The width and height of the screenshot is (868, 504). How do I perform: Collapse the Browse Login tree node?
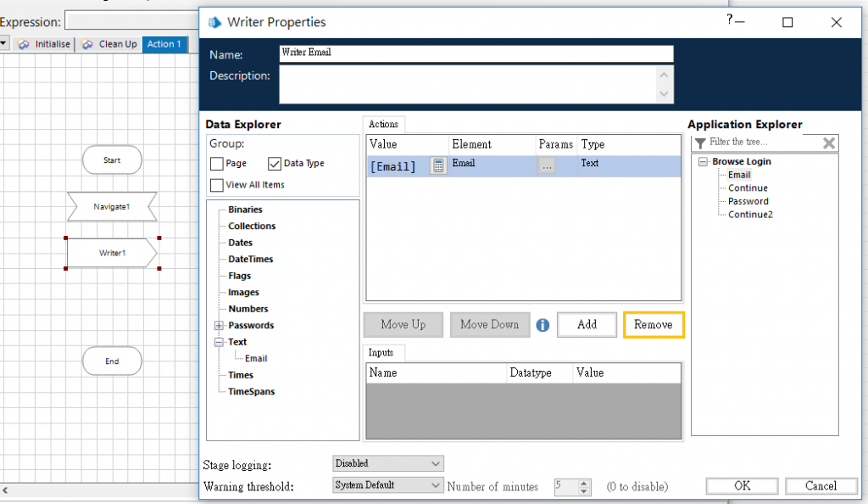click(703, 162)
